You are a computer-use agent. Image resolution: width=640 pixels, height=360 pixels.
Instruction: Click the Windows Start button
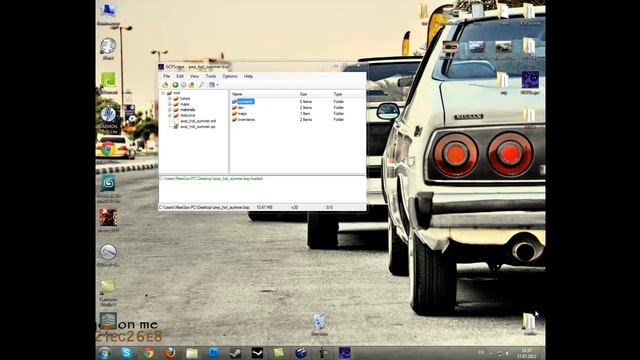coord(105,353)
